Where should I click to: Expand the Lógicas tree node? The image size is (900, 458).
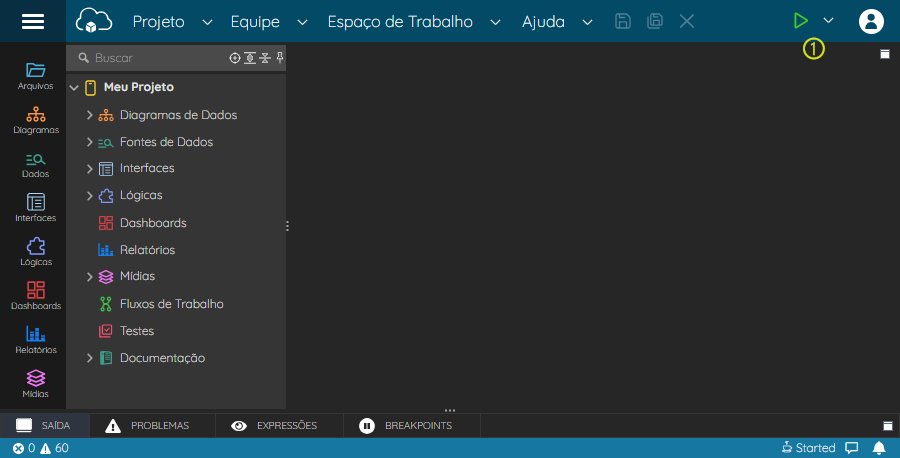coord(90,196)
